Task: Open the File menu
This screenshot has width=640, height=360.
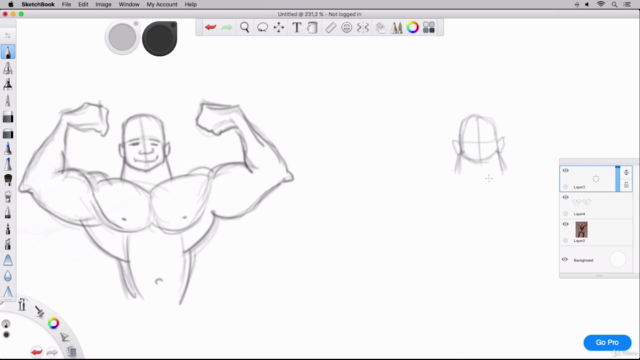Action: point(66,4)
